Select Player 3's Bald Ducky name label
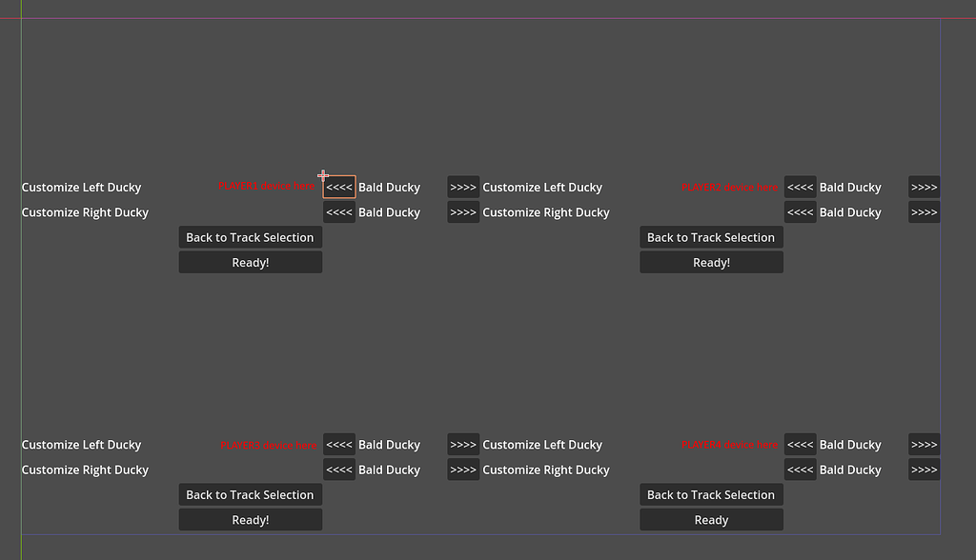Image resolution: width=976 pixels, height=560 pixels. click(389, 444)
